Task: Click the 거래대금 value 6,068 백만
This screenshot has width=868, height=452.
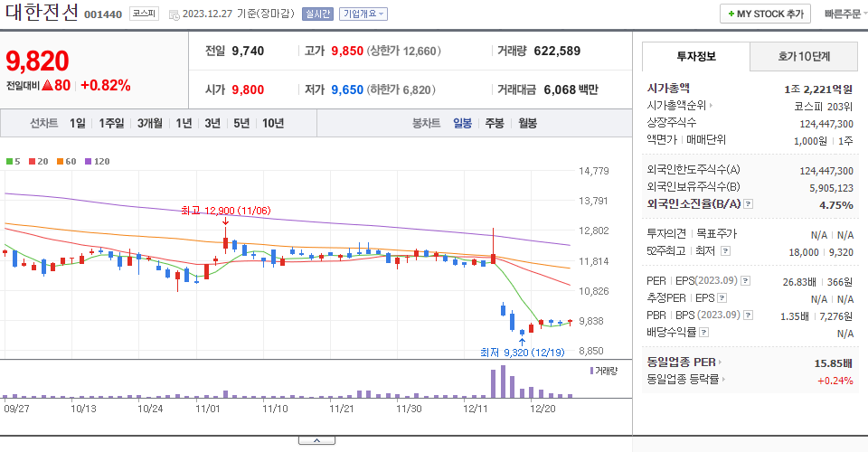Action: point(571,89)
